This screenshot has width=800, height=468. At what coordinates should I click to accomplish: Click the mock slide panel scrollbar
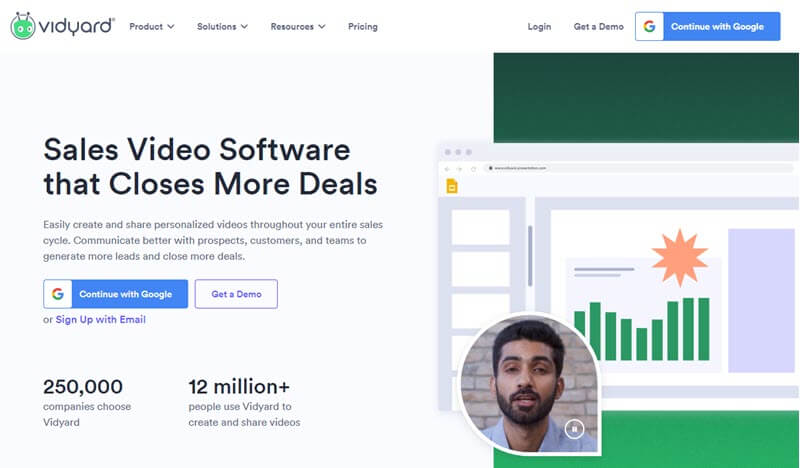click(x=530, y=255)
